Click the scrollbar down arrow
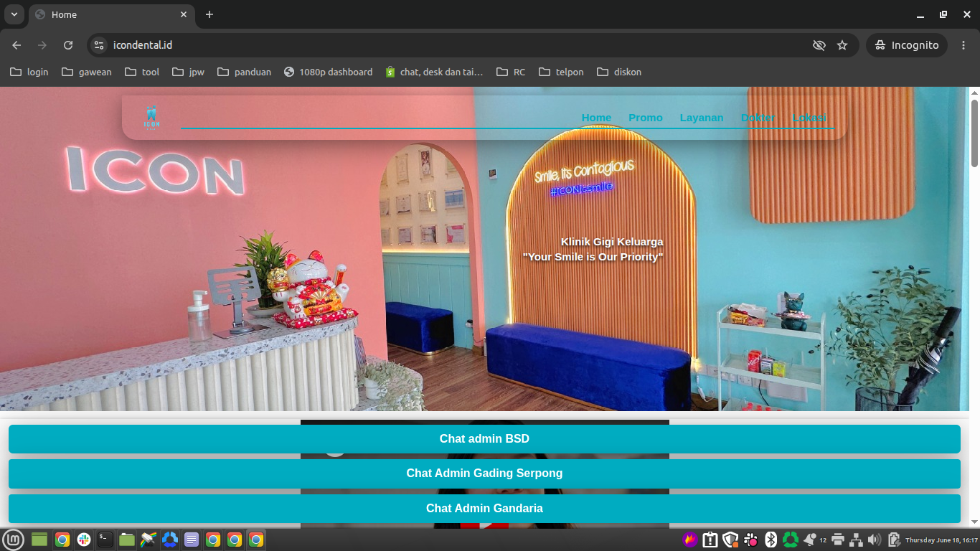 pos(975,522)
